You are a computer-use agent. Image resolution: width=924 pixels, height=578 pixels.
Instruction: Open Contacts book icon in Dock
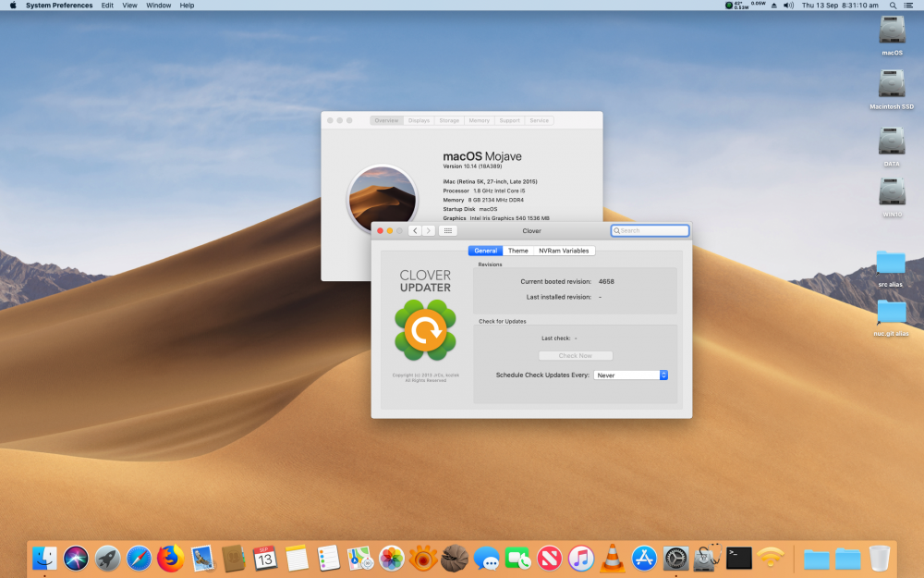[x=234, y=558]
